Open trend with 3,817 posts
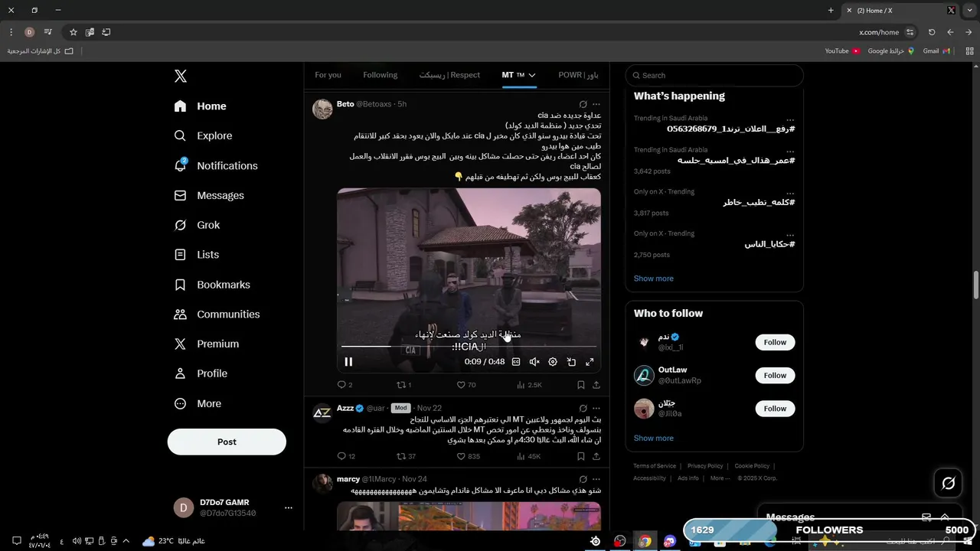 click(x=714, y=202)
